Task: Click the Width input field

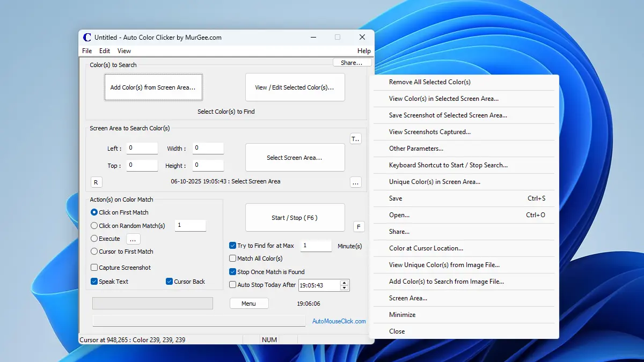Action: point(208,149)
